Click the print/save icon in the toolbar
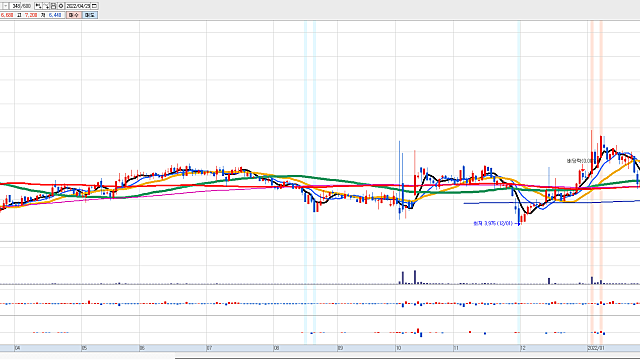This screenshot has width=640, height=360. pyautogui.click(x=53, y=6)
